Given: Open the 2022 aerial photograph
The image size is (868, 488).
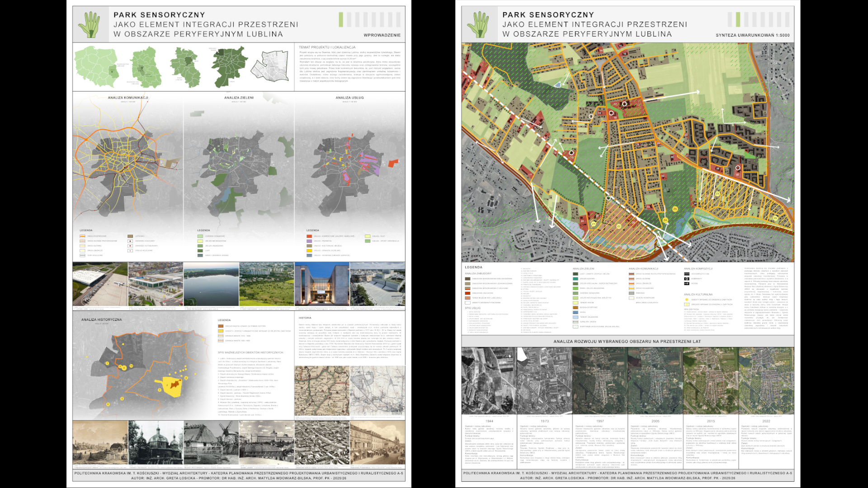Looking at the screenshot, I should (x=766, y=380).
